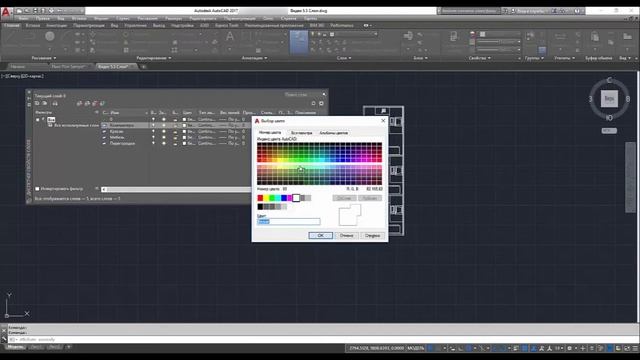Image resolution: width=640 pixels, height=360 pixels.
Task: Switch to the Лист1 layout tab
Action: (35, 347)
